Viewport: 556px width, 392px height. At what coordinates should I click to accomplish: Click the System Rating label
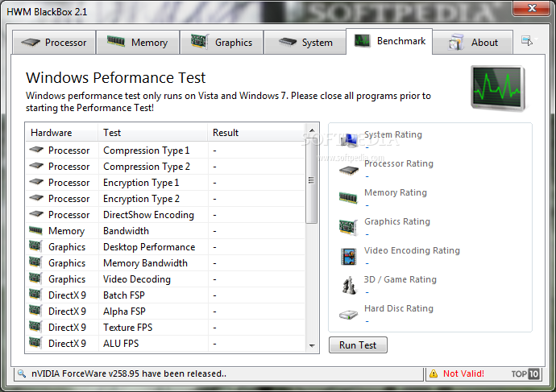click(393, 134)
